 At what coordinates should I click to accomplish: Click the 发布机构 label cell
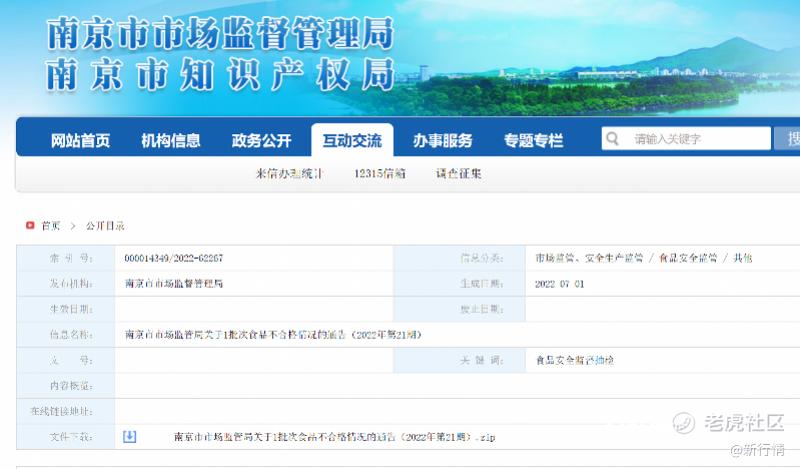(66, 284)
